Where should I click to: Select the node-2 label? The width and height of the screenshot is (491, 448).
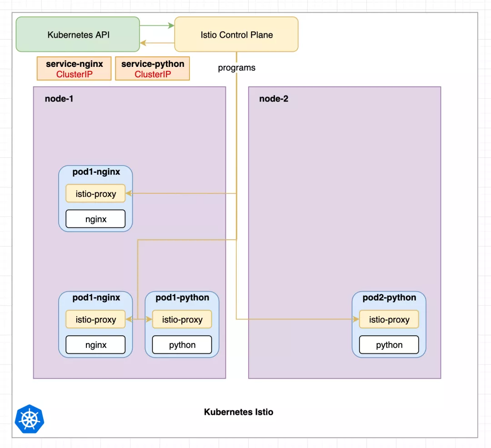click(274, 99)
